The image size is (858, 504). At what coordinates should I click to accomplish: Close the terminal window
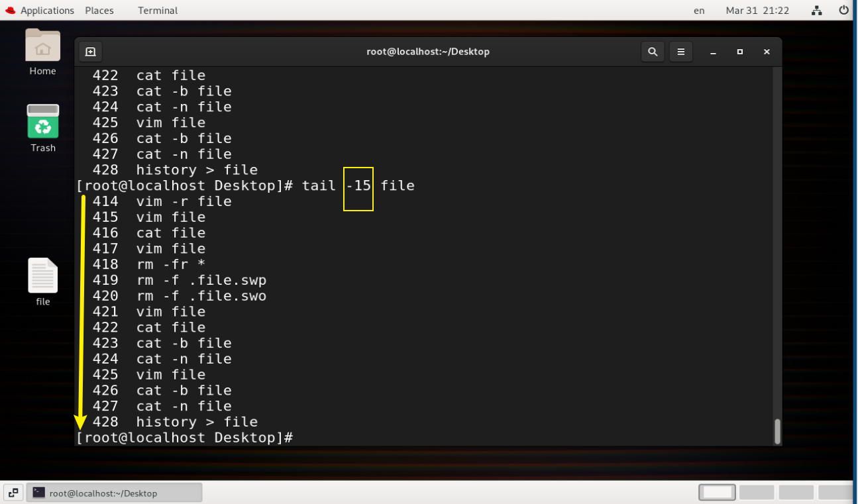point(767,52)
